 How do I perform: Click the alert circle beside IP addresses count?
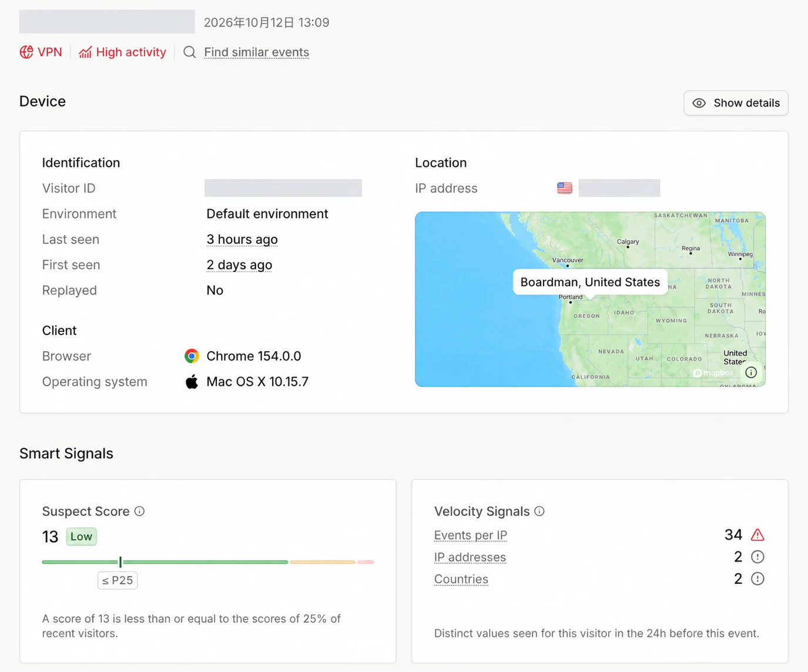[757, 557]
